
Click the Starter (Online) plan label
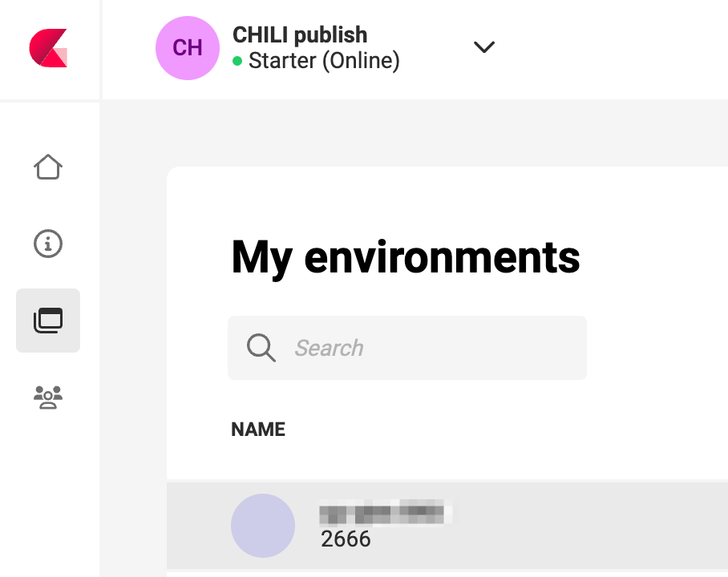(x=324, y=61)
